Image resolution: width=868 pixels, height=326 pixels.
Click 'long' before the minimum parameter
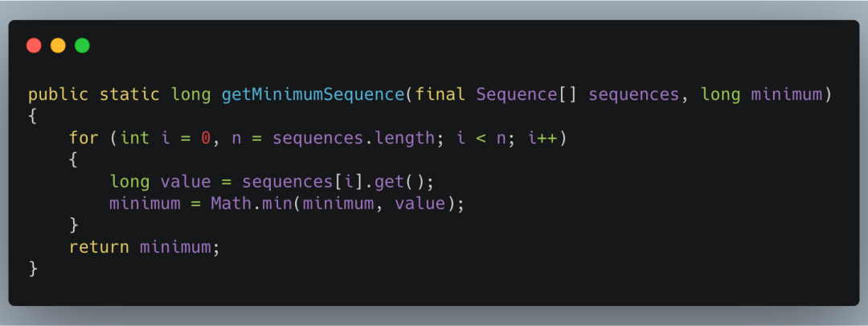pos(720,95)
